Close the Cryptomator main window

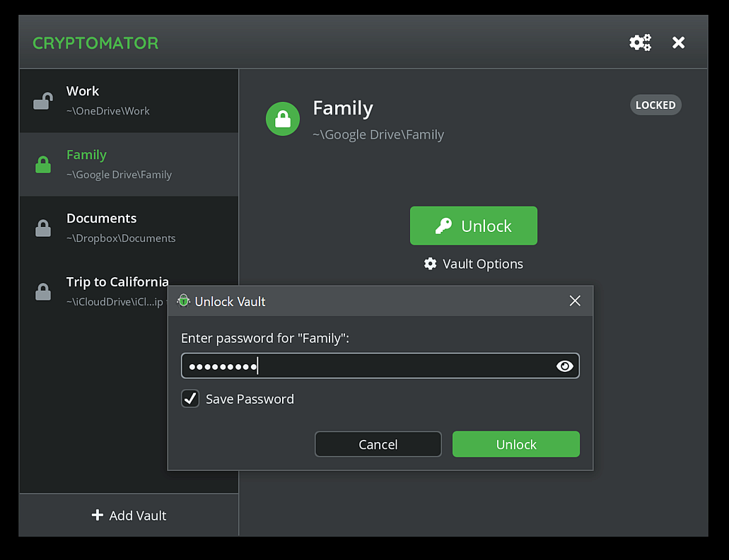pos(678,42)
